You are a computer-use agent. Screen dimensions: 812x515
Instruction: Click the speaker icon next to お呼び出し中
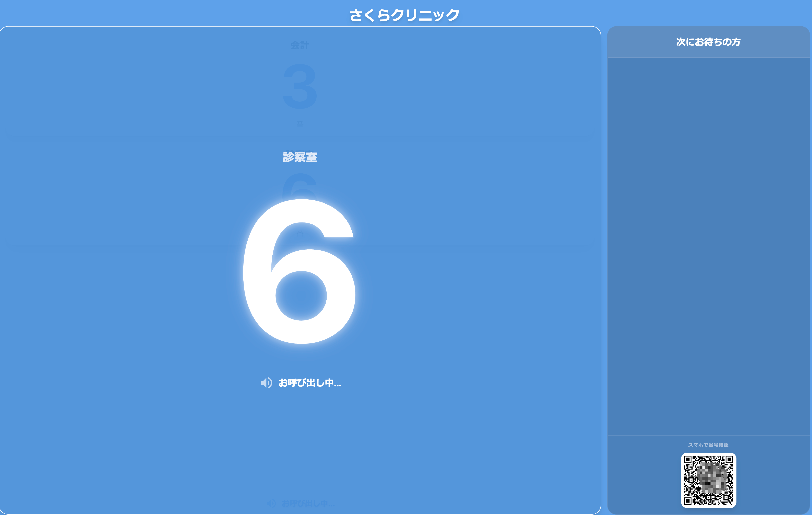267,382
